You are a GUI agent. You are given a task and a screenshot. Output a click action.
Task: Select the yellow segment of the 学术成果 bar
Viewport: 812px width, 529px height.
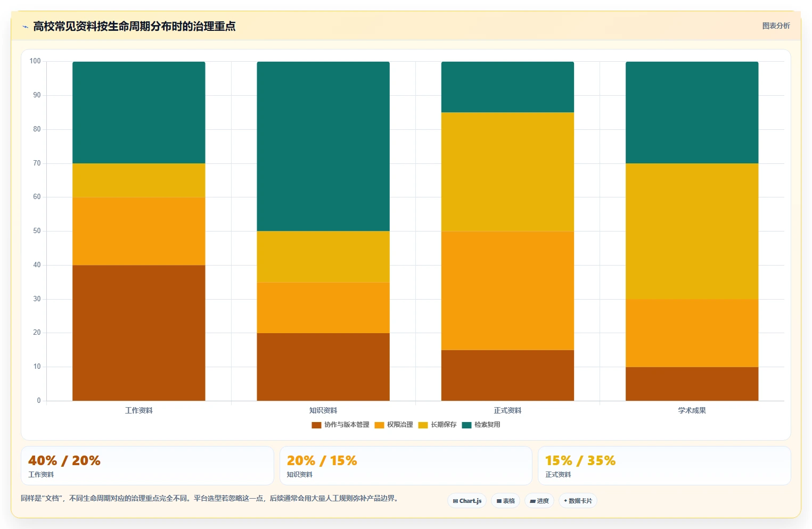692,231
